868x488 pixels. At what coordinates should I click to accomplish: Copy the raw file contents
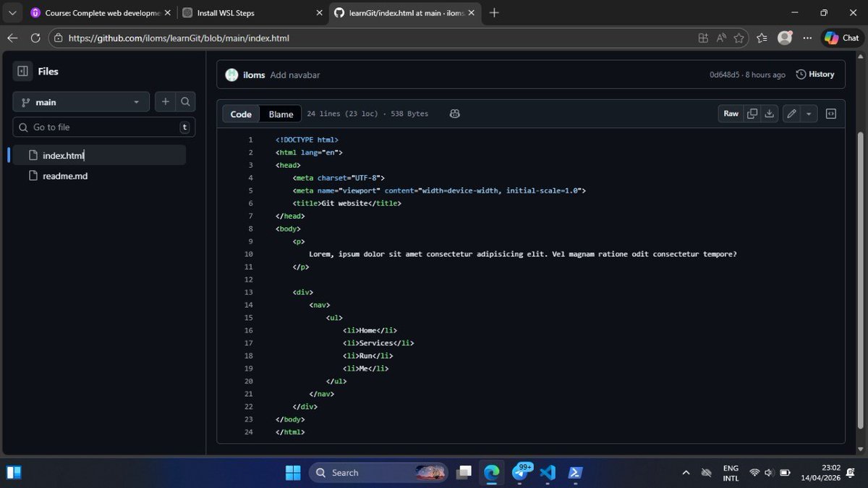752,114
